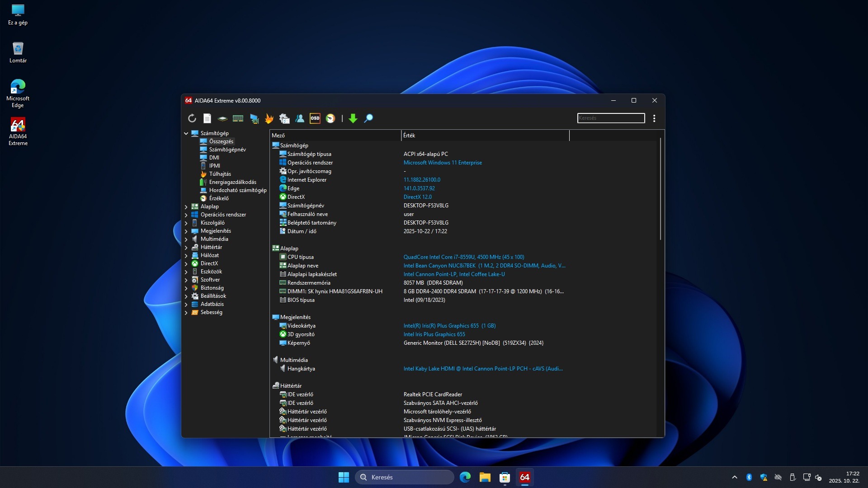Expand the Megjelenítés tree node
The height and width of the screenshot is (488, 868).
[x=186, y=231]
